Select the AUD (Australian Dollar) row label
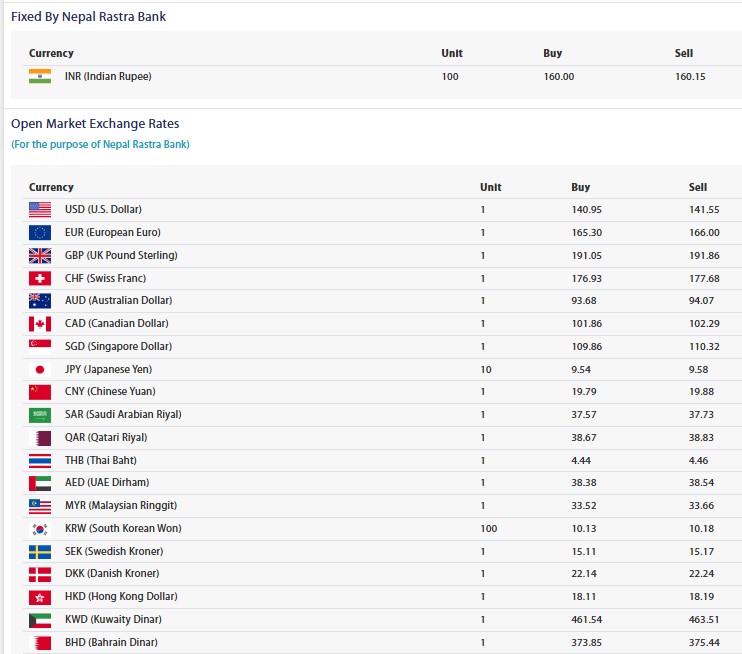742x654 pixels. tap(118, 301)
